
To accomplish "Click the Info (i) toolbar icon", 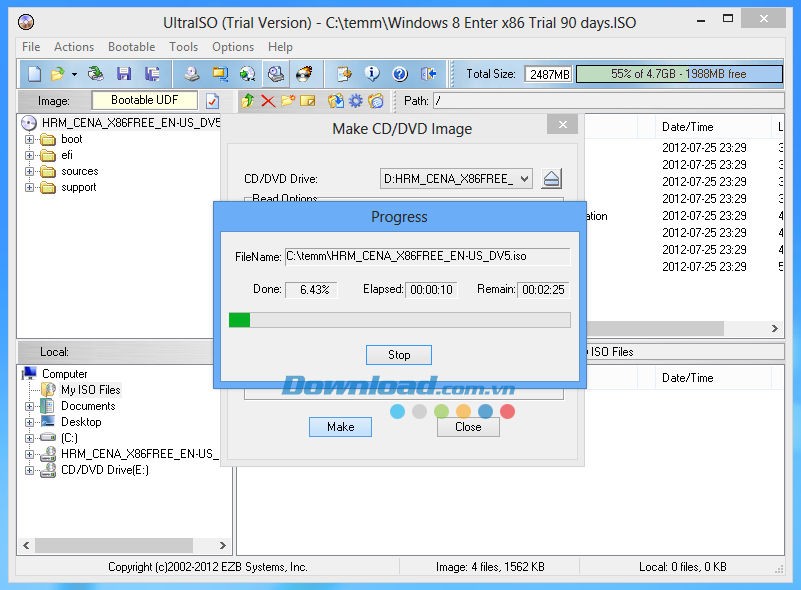I will (x=372, y=74).
